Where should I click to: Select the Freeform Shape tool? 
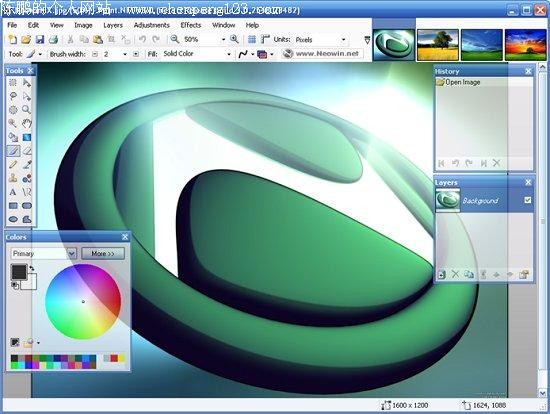point(27,219)
